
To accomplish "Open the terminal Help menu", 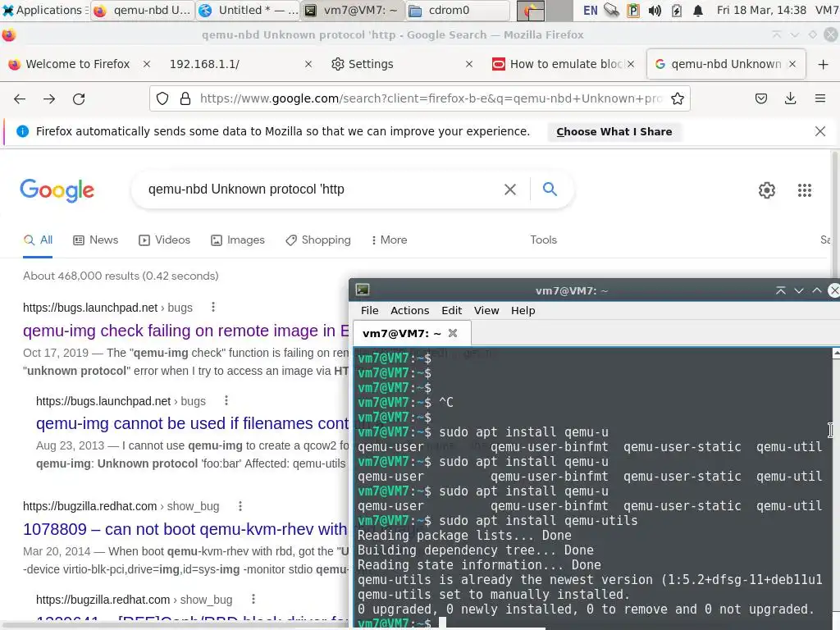I will point(523,311).
